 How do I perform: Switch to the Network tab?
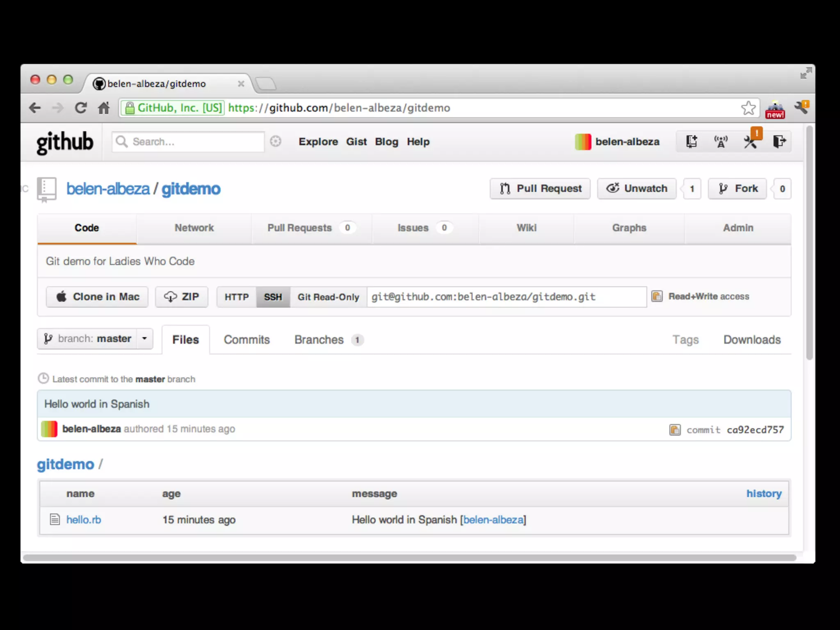pyautogui.click(x=194, y=228)
